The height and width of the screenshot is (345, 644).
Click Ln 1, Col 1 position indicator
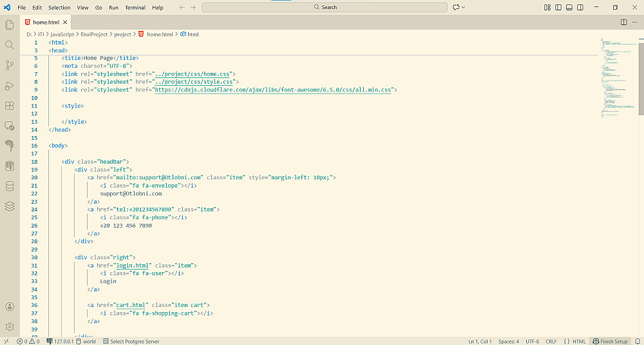pos(480,341)
